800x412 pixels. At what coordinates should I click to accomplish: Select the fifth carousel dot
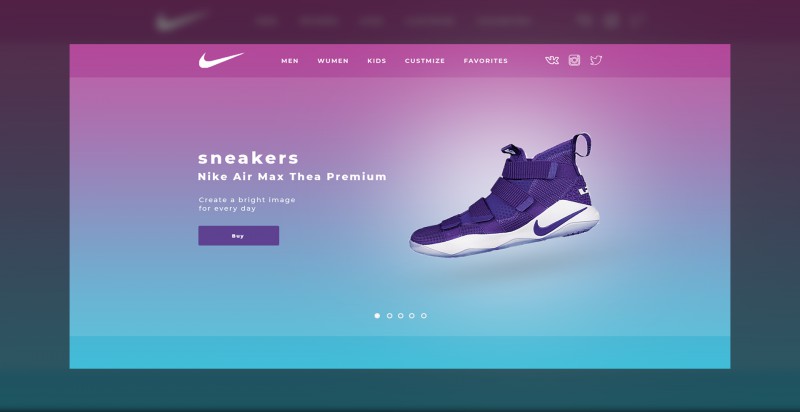pyautogui.click(x=423, y=316)
